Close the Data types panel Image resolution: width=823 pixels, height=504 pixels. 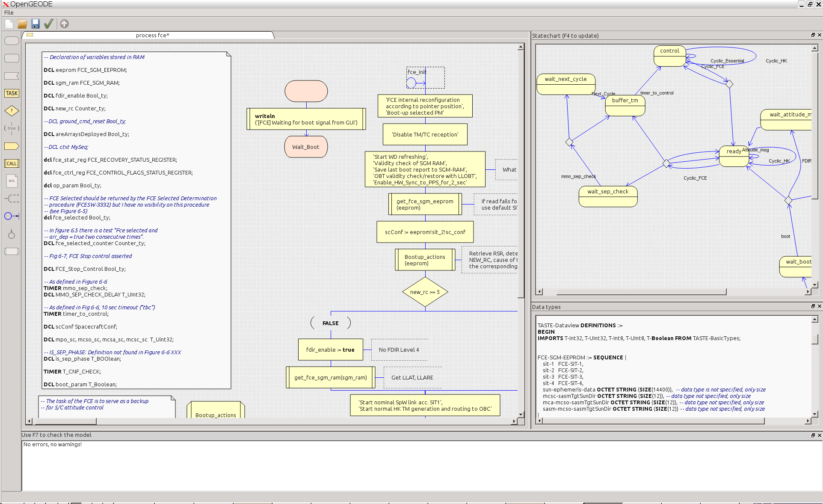(819, 306)
